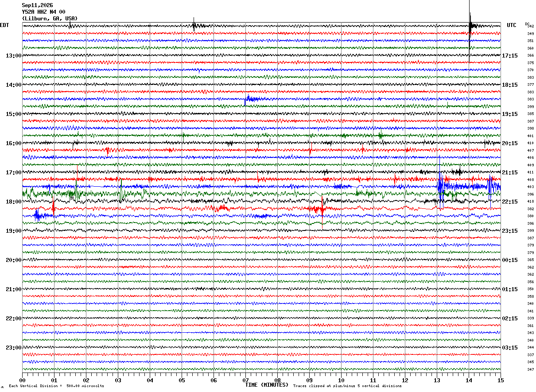
Task: Click the 17:15 UTC time label
Action: [510, 56]
